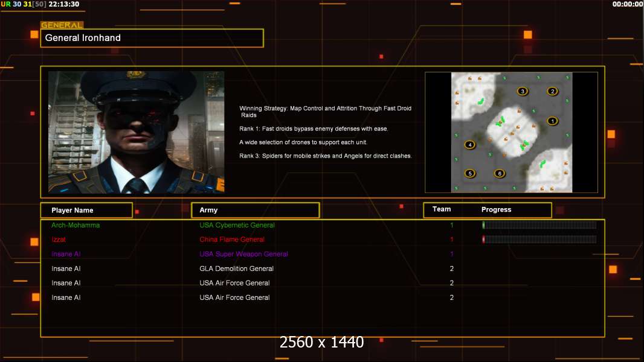Click the Army column header
Screen dimensions: 644x362
coord(256,210)
